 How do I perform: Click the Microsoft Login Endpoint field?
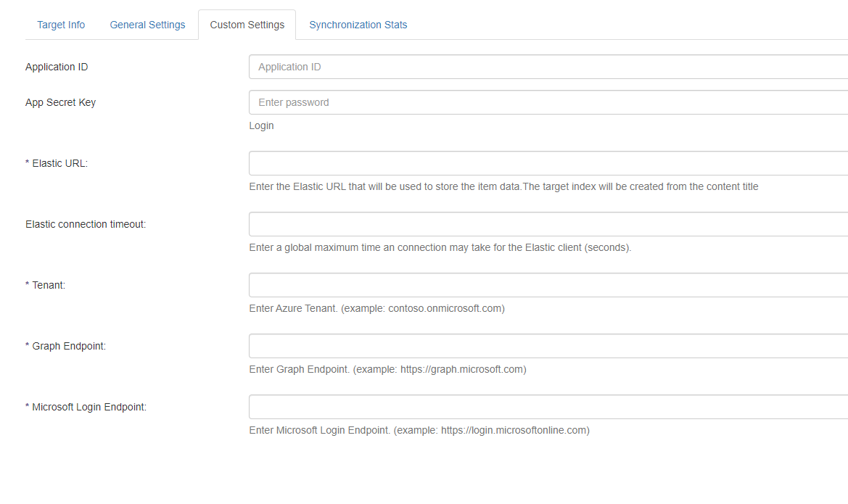click(x=548, y=407)
